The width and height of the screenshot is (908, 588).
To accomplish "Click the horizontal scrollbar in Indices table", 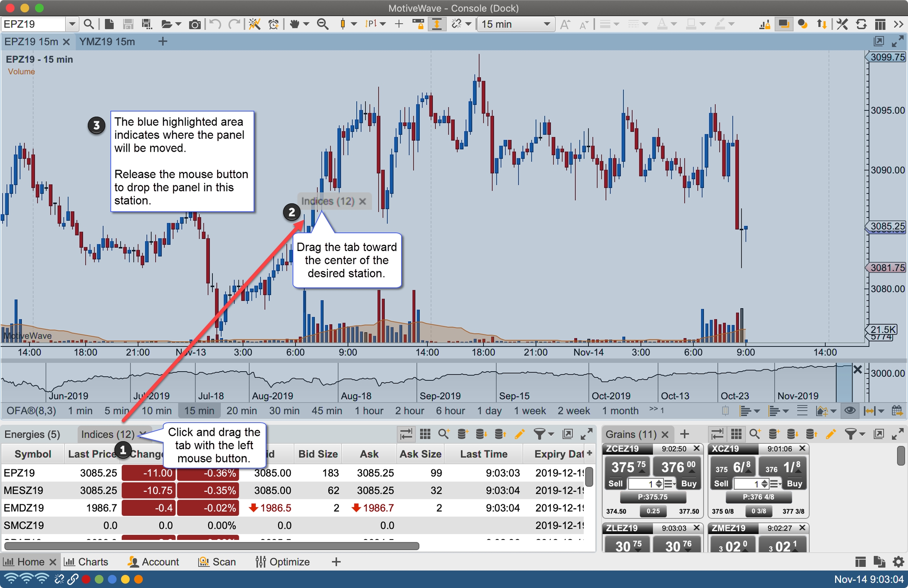I will point(211,546).
